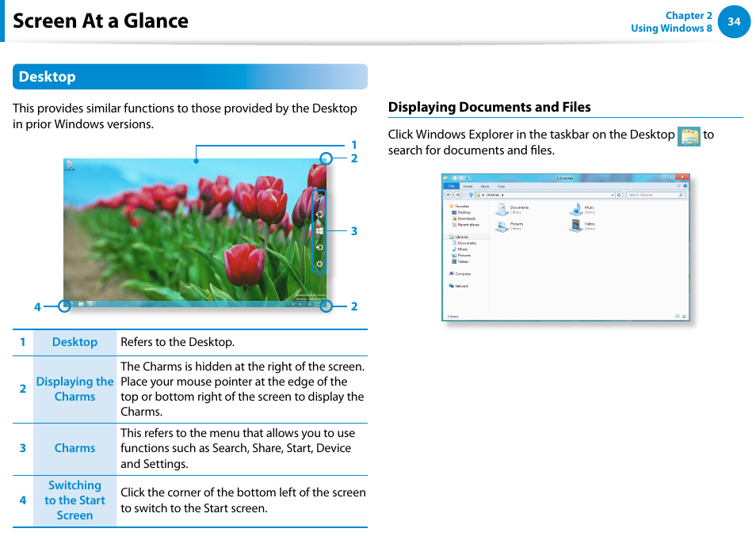Select the Search charm icon

[x=319, y=198]
